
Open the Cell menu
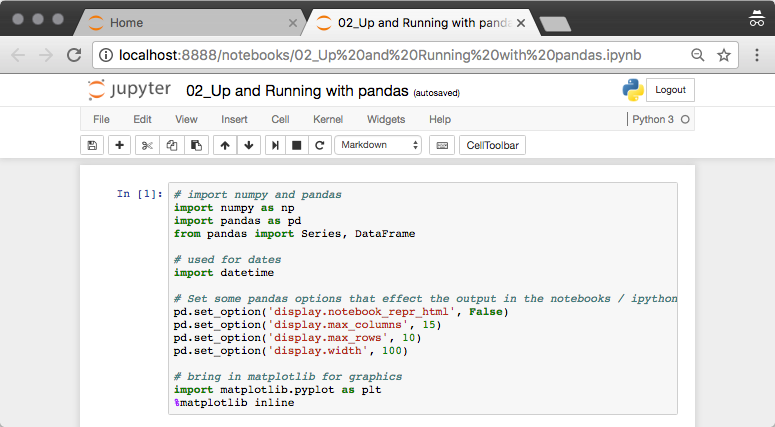280,119
